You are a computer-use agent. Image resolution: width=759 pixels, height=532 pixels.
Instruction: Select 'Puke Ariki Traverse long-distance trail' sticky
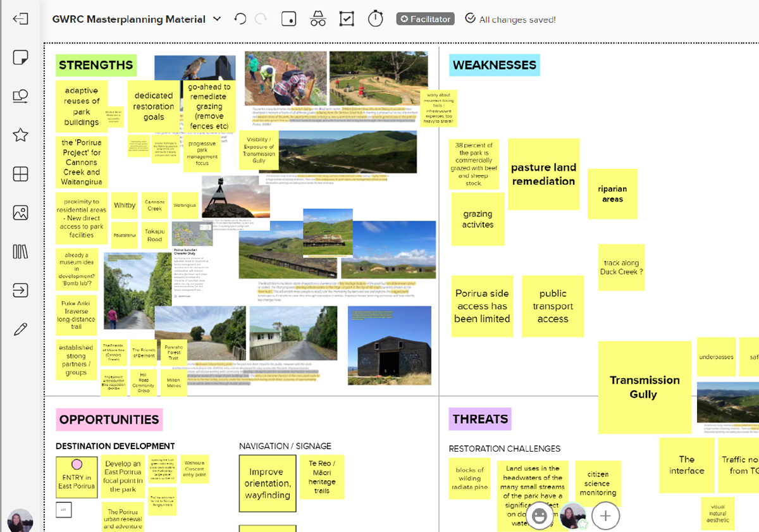coord(77,315)
